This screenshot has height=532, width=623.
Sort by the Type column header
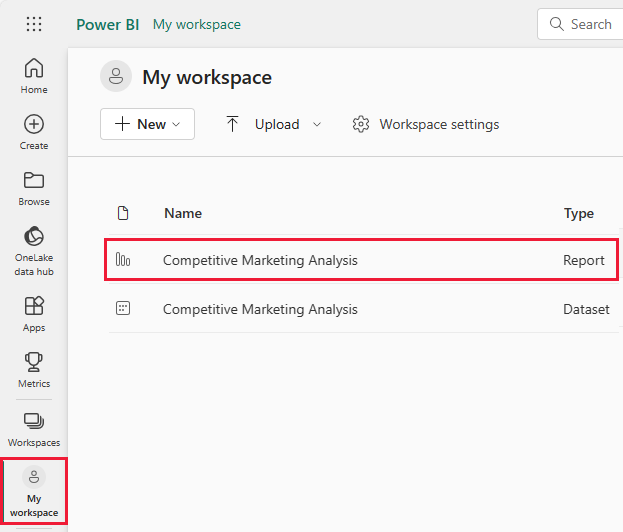coord(579,213)
